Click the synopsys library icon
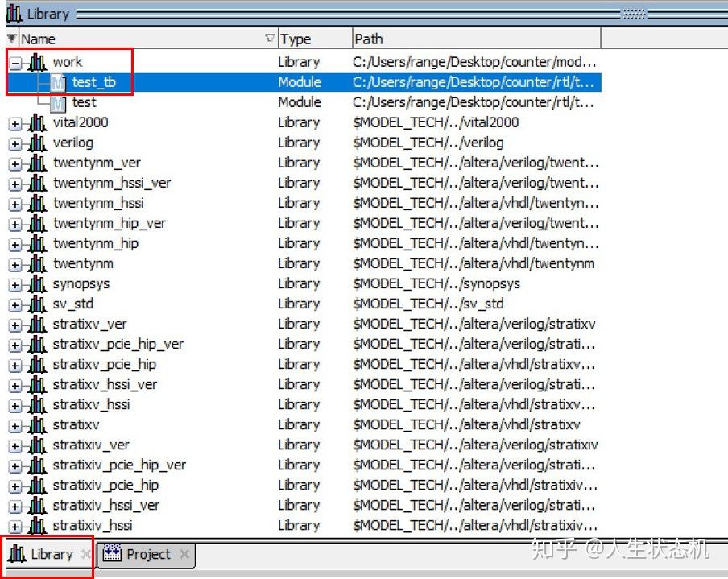728x579 pixels. tap(37, 284)
